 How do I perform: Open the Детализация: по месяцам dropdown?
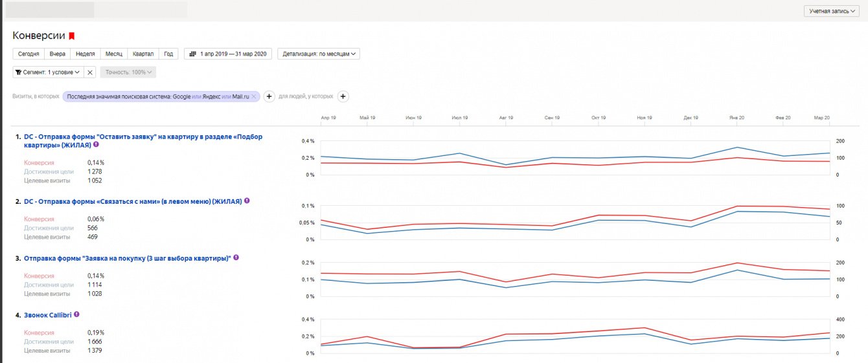(319, 54)
